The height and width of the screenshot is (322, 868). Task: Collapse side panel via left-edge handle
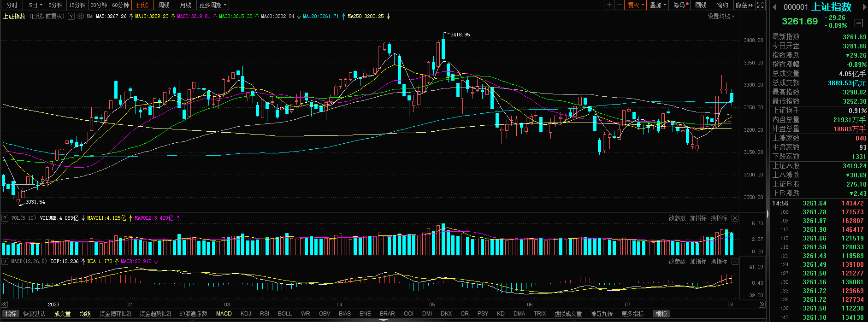tap(768, 214)
